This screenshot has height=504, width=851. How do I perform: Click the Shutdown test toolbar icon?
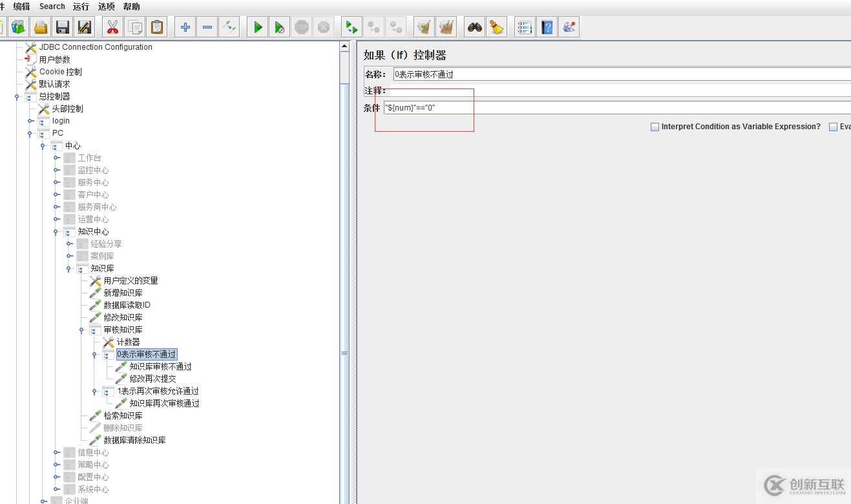[323, 27]
